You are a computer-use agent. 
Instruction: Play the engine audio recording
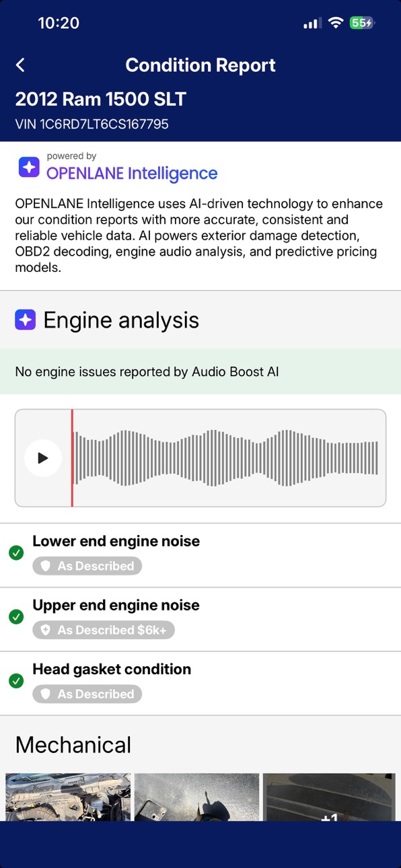[x=43, y=458]
